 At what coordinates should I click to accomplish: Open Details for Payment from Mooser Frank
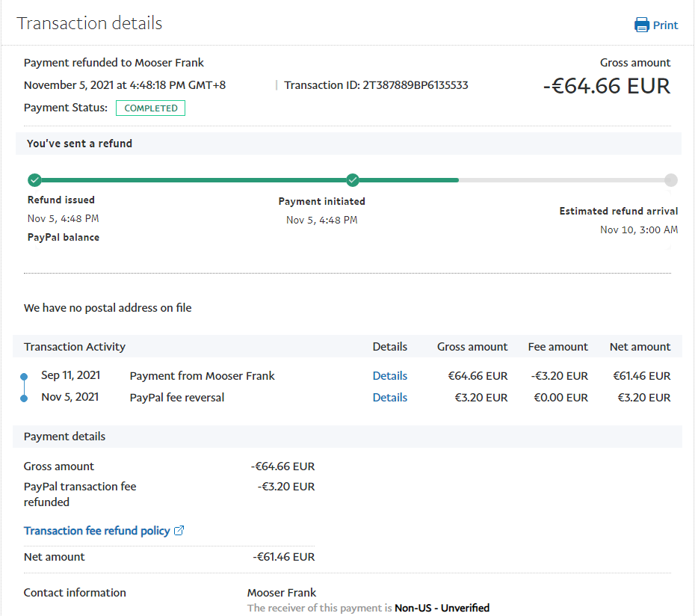(x=389, y=376)
